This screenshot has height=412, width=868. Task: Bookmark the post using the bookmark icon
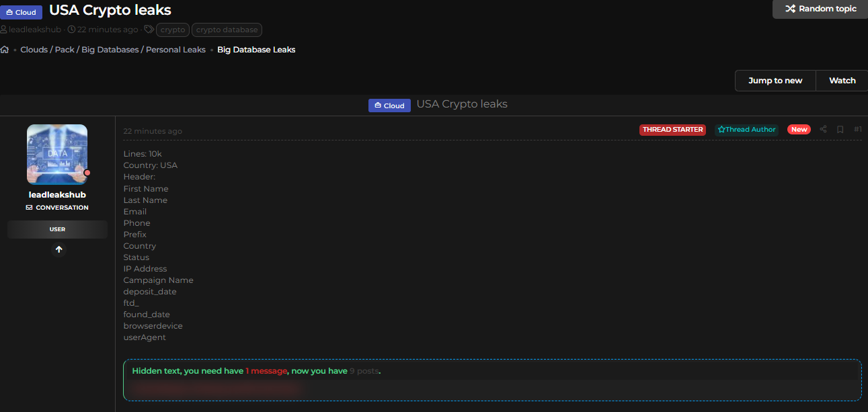coord(840,130)
